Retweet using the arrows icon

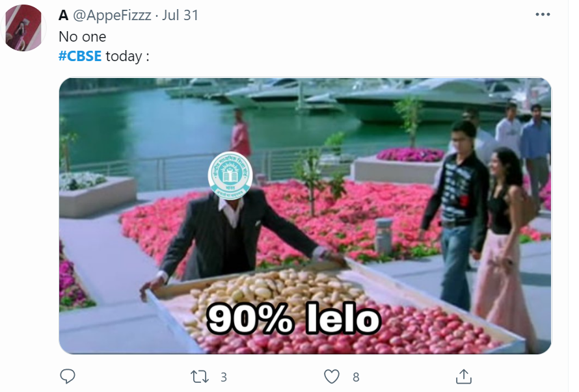200,377
